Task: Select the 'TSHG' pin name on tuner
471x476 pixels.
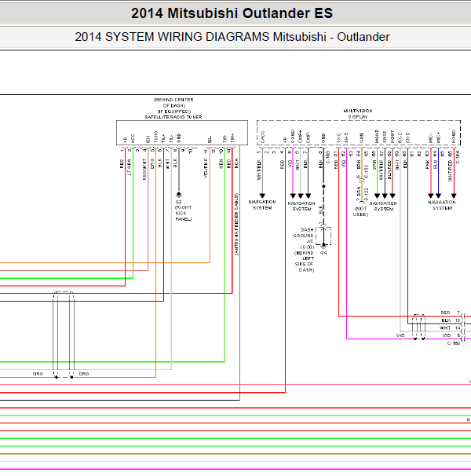Action: tap(156, 137)
